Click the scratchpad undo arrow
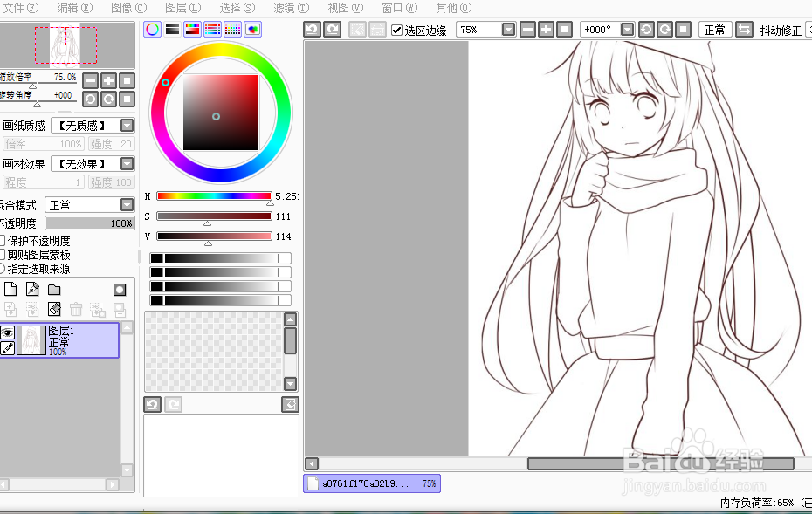This screenshot has width=812, height=514. (x=152, y=404)
